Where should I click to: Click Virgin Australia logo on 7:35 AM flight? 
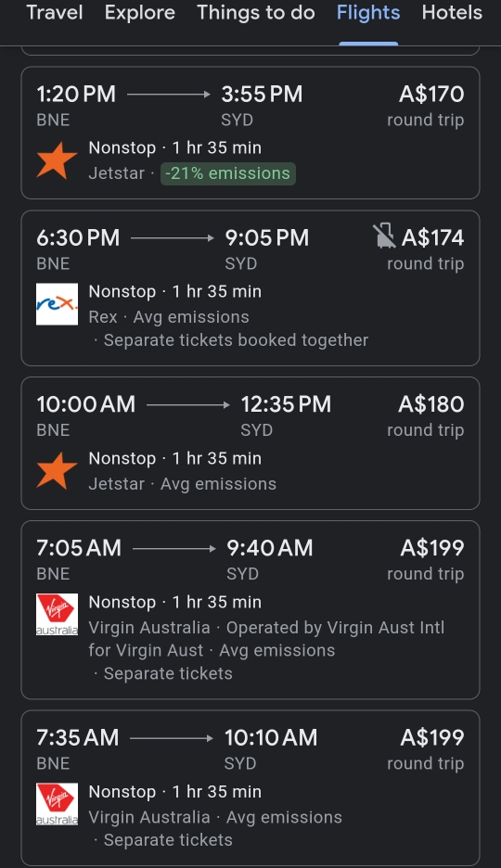coord(57,804)
